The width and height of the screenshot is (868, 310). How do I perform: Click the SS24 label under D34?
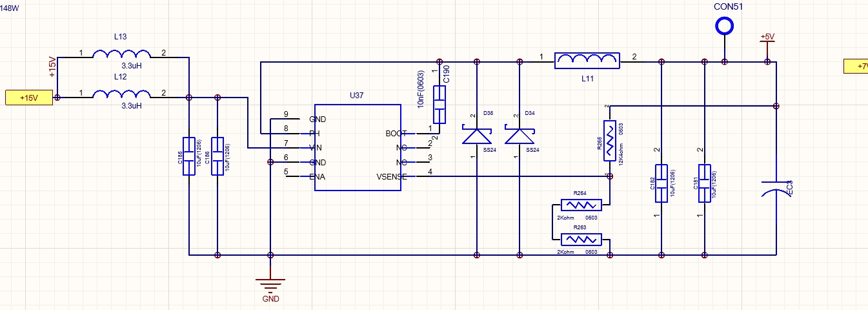(x=532, y=150)
